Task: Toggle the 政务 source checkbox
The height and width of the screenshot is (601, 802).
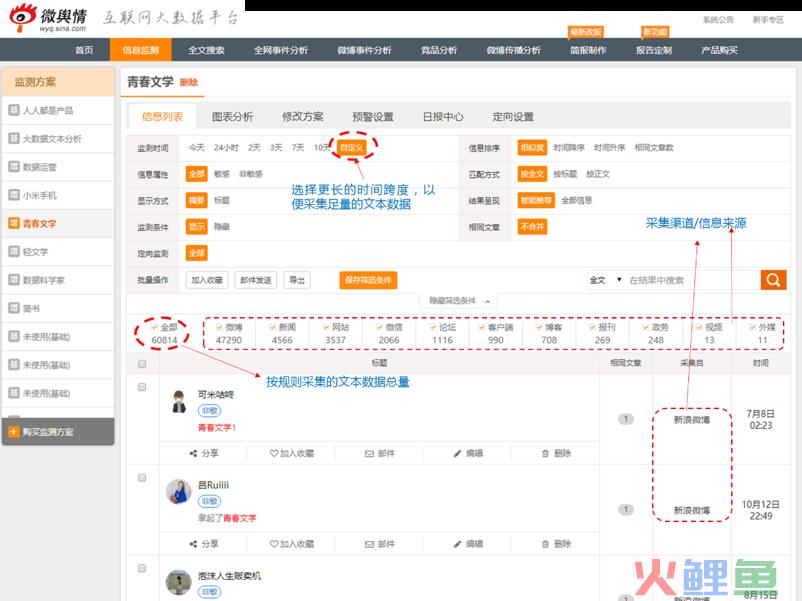Action: tap(645, 327)
